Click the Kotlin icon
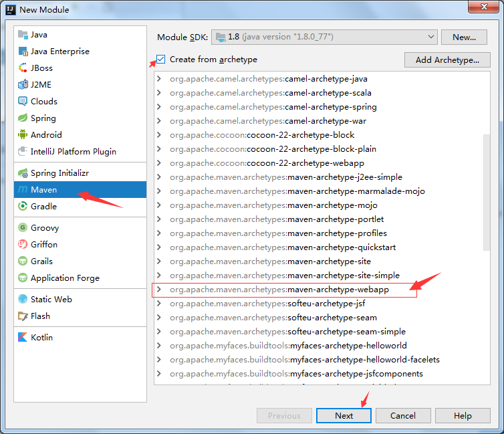The width and height of the screenshot is (504, 434). pos(23,337)
